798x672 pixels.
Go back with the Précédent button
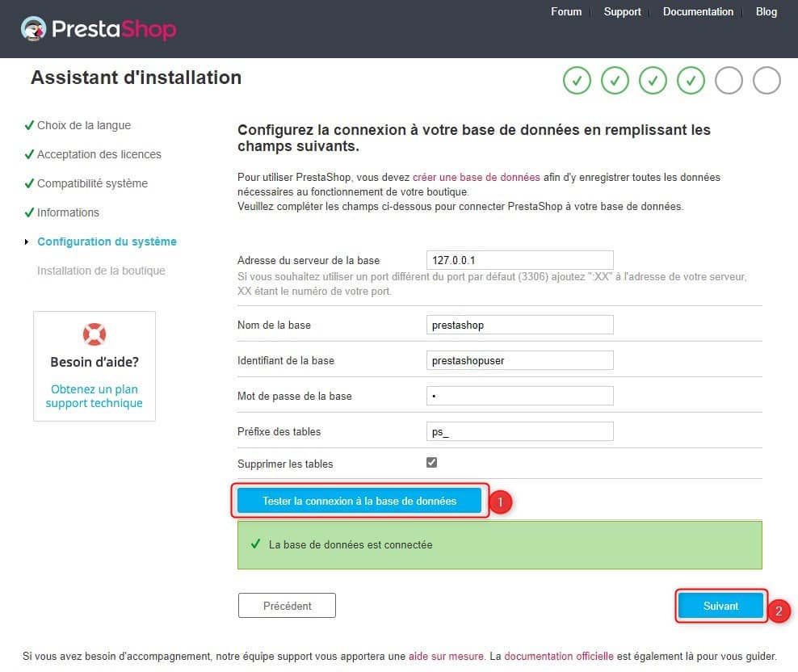click(x=287, y=606)
